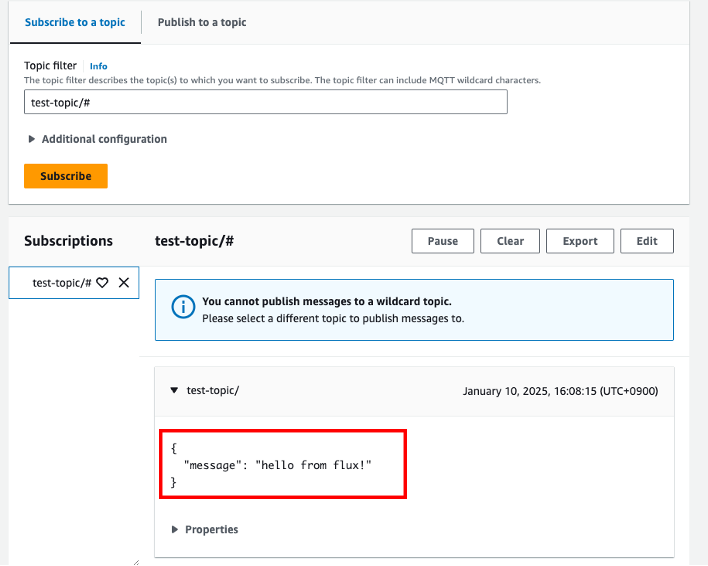Switch to the Publish to a topic tab

[201, 22]
